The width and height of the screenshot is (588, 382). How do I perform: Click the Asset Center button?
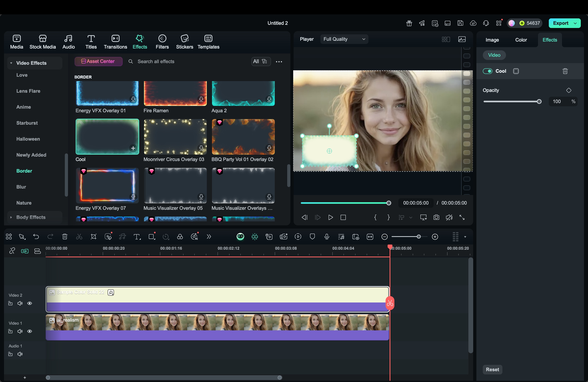click(x=98, y=62)
